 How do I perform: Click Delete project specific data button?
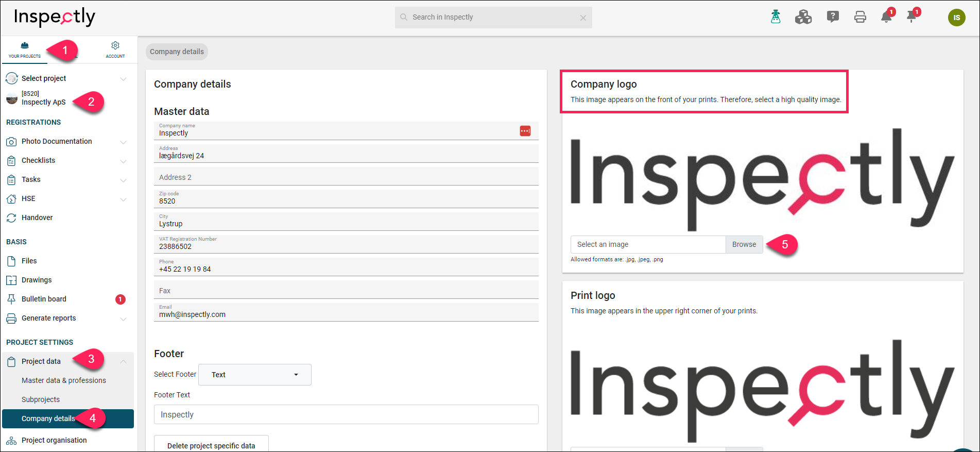pos(211,444)
